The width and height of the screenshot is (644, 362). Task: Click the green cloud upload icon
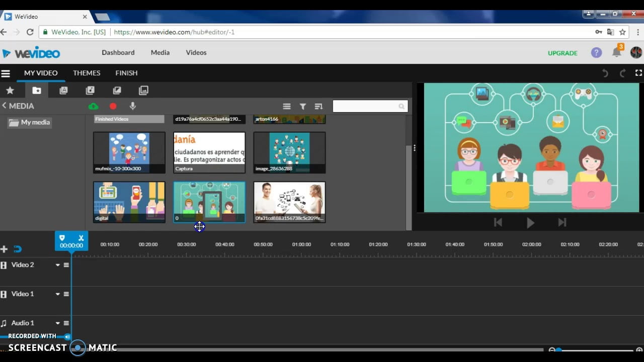pos(93,106)
